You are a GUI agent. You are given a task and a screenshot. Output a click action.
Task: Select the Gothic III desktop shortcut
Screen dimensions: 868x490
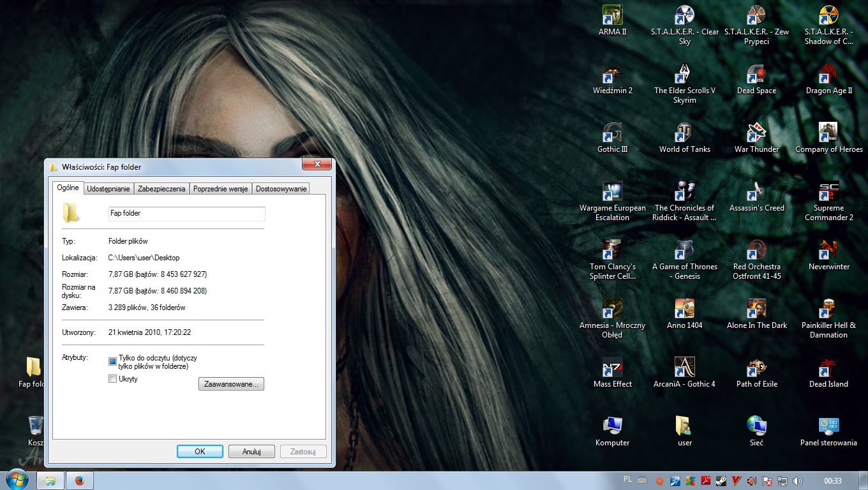pos(612,138)
